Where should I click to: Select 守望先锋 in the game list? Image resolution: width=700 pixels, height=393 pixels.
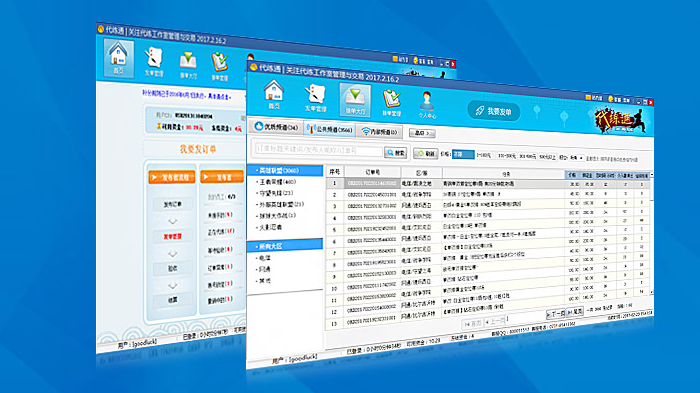(275, 193)
